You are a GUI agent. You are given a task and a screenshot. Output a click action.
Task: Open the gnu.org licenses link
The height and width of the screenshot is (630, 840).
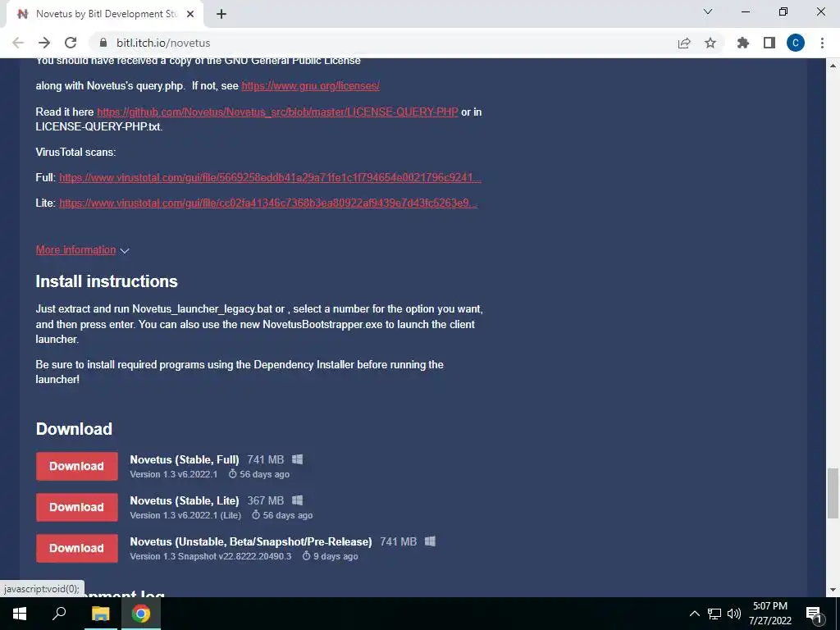pyautogui.click(x=310, y=85)
